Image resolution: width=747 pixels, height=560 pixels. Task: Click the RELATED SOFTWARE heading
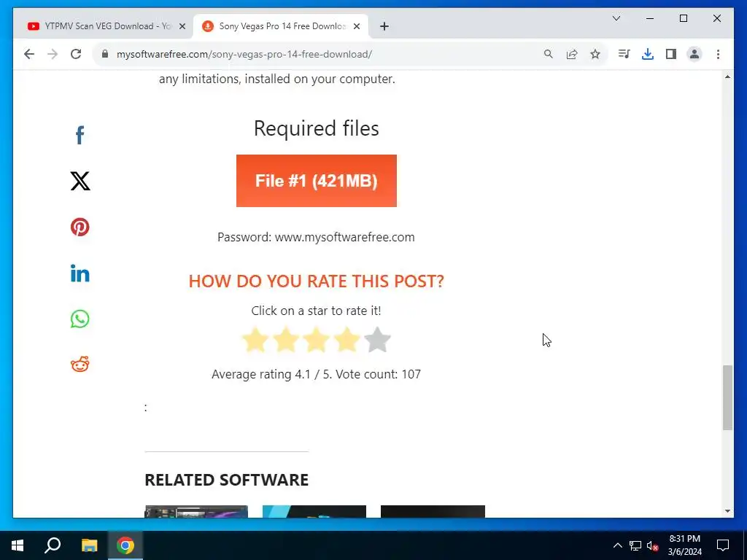[x=227, y=480]
